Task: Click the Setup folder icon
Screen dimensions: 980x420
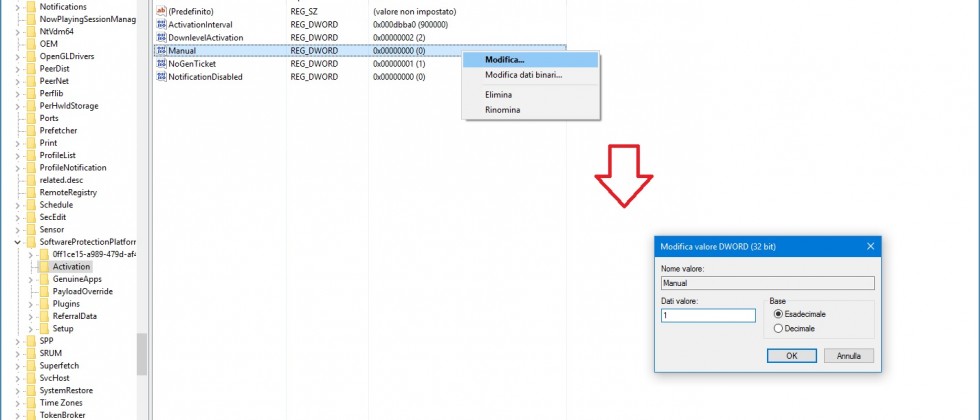Action: point(44,329)
